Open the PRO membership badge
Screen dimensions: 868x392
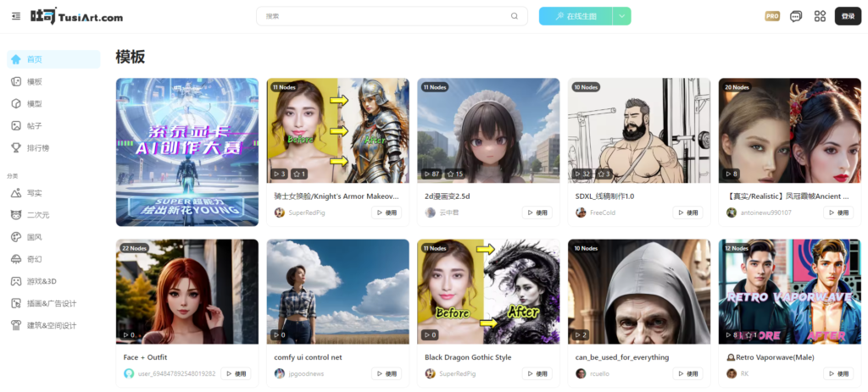pos(772,16)
